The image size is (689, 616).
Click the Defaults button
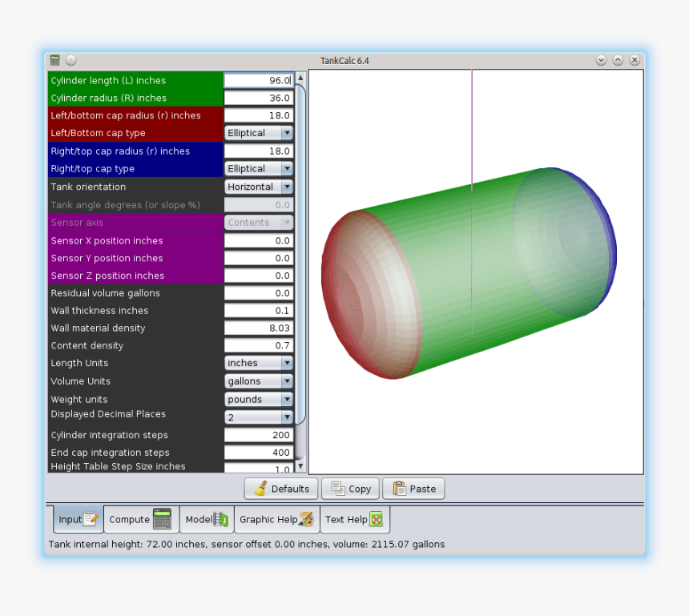pyautogui.click(x=280, y=489)
